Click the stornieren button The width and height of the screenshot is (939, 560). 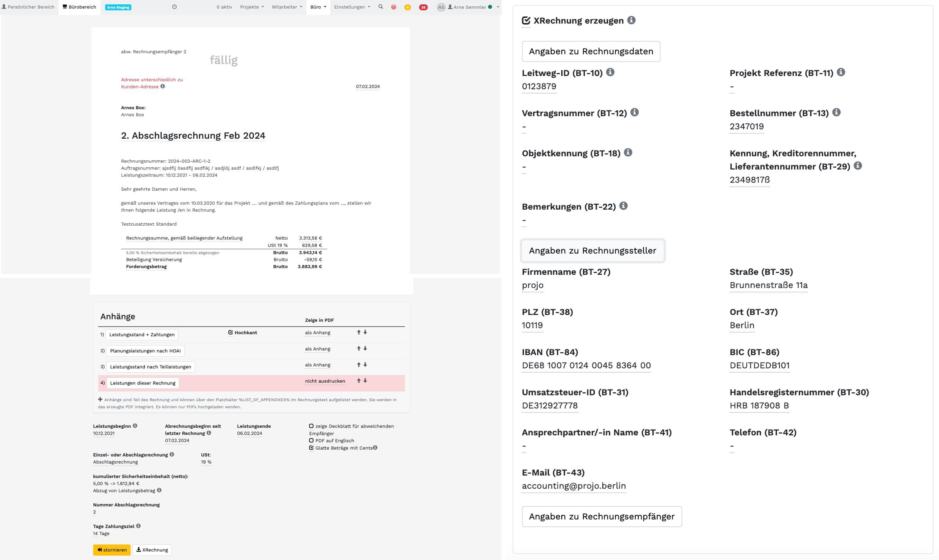(112, 550)
